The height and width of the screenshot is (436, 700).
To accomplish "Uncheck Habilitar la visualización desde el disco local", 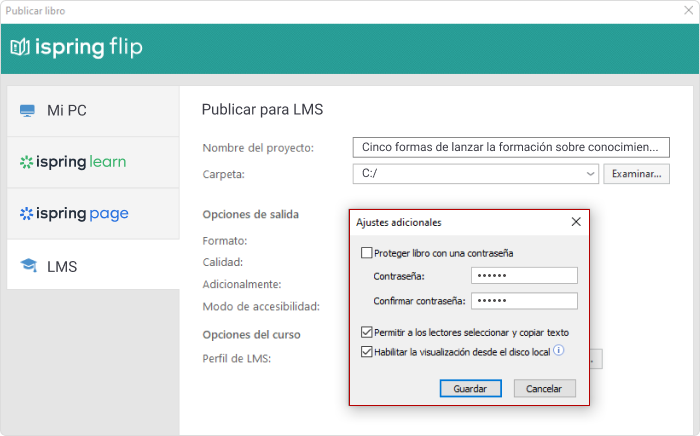I will (367, 352).
